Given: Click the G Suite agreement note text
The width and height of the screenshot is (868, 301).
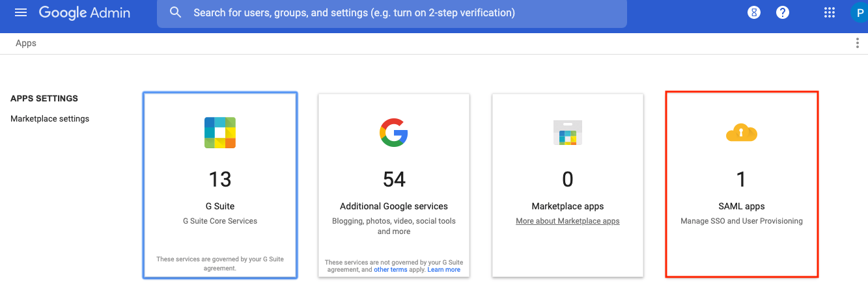Looking at the screenshot, I should pyautogui.click(x=220, y=263).
